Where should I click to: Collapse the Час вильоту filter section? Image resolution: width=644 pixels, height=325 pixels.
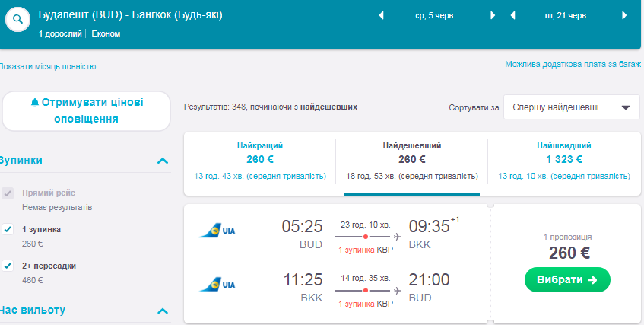coord(162,311)
